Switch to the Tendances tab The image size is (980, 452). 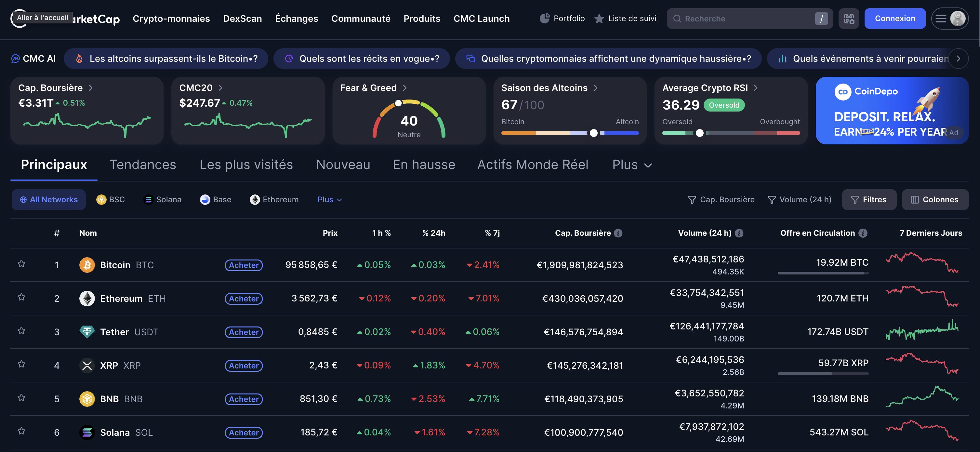pyautogui.click(x=143, y=165)
